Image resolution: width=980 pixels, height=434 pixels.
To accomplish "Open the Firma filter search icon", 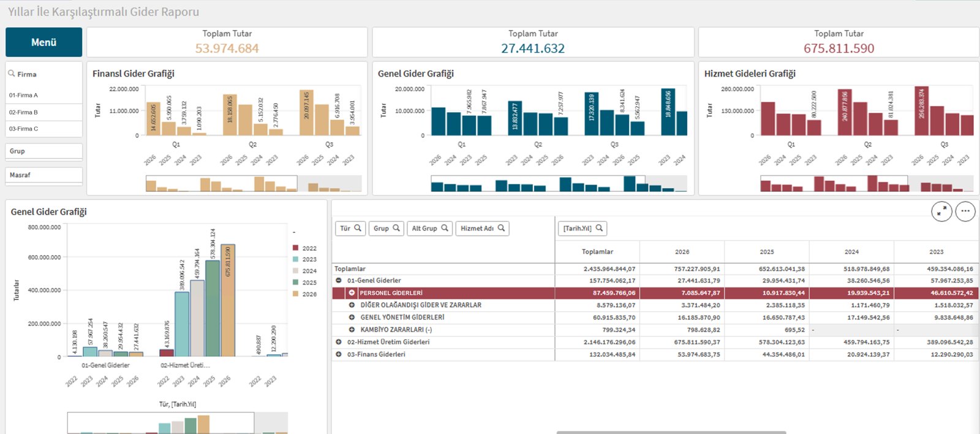I will (x=11, y=74).
